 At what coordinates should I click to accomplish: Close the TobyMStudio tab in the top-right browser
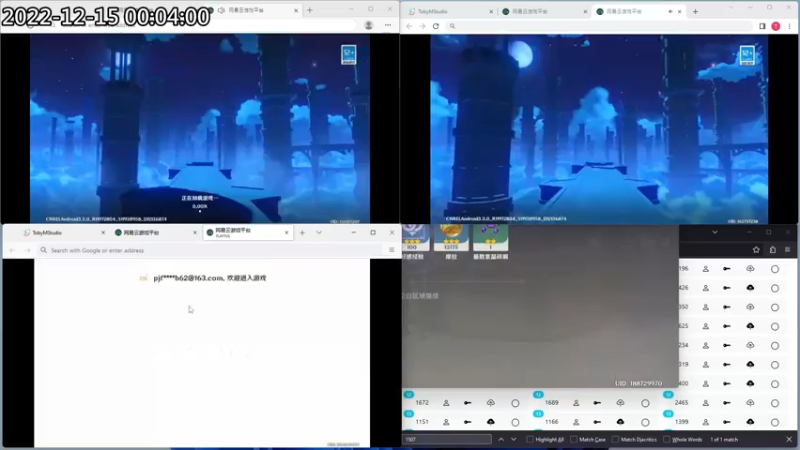pos(491,11)
